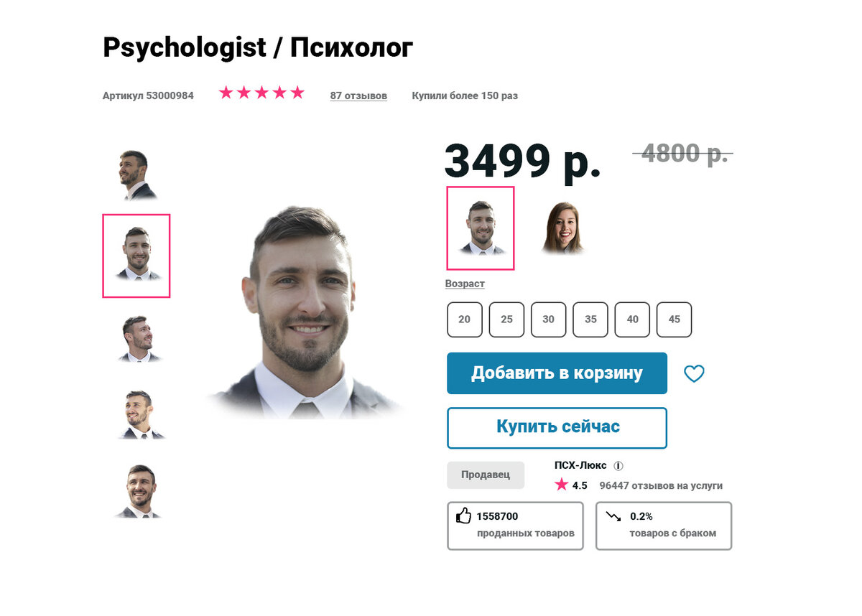Image resolution: width=862 pixels, height=616 pixels.
Task: Pick age 45
Action: 674,319
